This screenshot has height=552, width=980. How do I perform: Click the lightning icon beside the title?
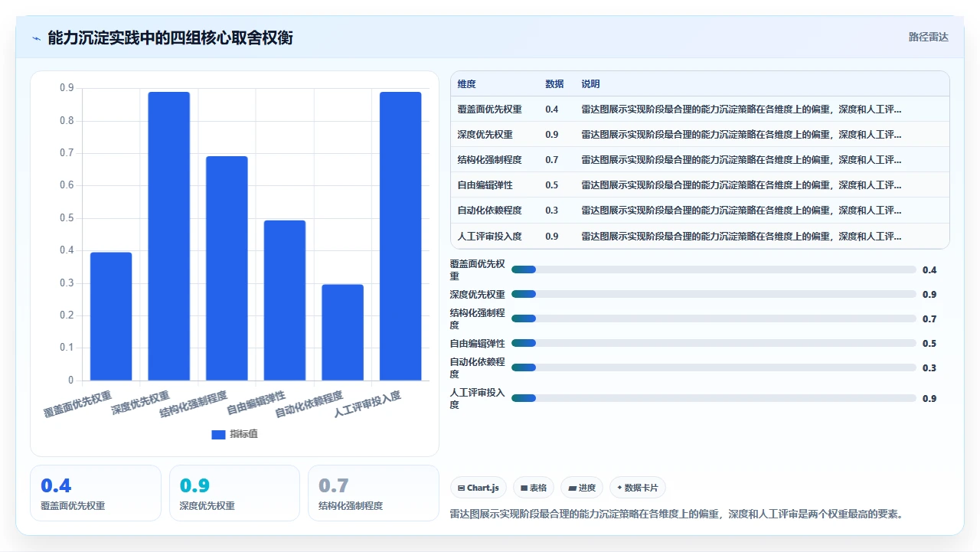pyautogui.click(x=36, y=38)
